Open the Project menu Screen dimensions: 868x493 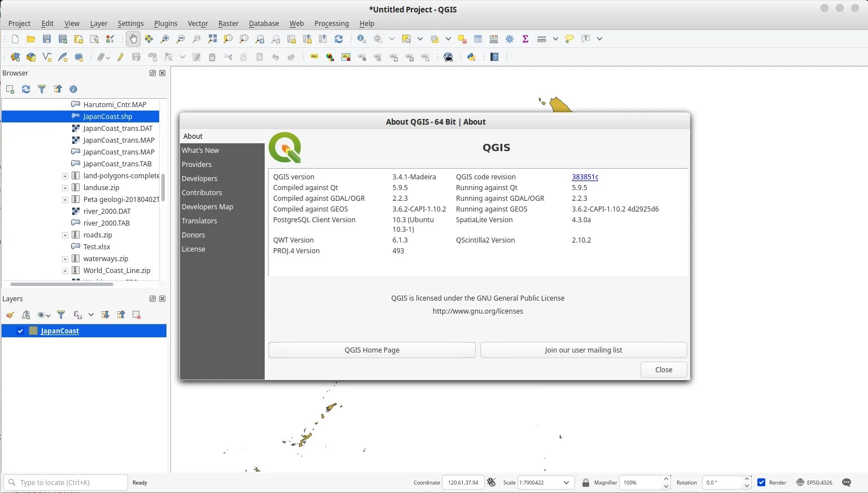pyautogui.click(x=19, y=23)
